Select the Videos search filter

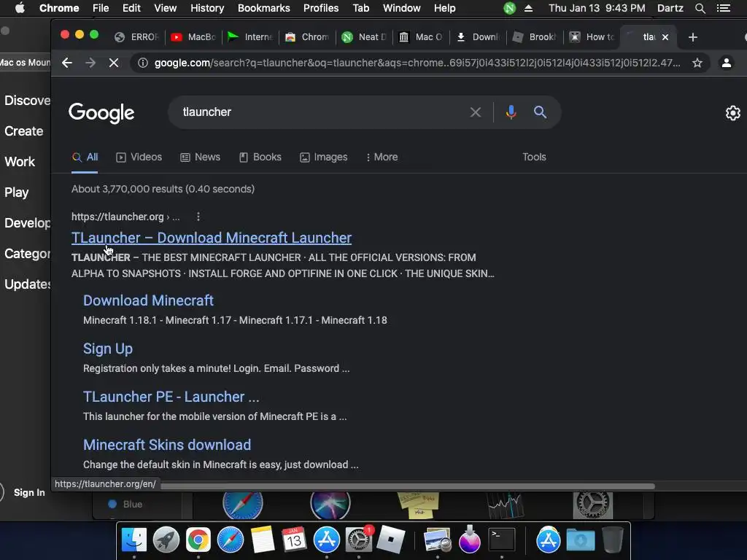pos(139,157)
